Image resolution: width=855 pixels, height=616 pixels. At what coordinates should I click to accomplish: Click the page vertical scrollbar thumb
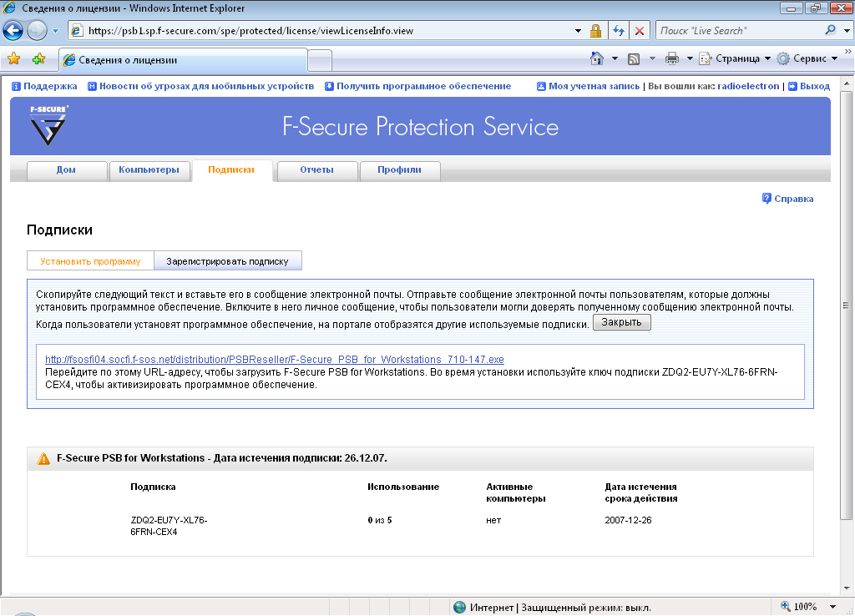[x=847, y=305]
